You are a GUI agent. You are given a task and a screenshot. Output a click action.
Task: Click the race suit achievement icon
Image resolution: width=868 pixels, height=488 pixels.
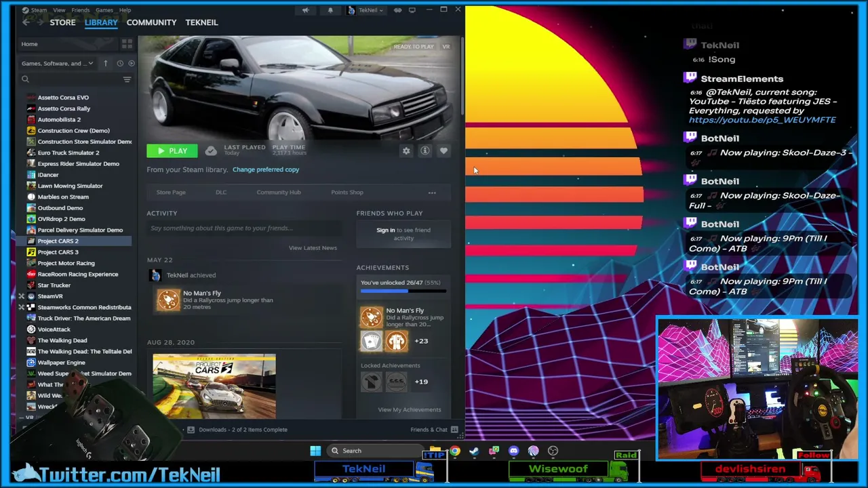pos(397,341)
